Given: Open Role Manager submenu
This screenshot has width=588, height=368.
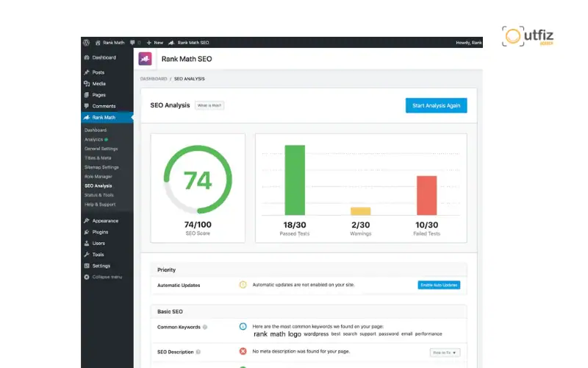Looking at the screenshot, I should click(x=98, y=177).
